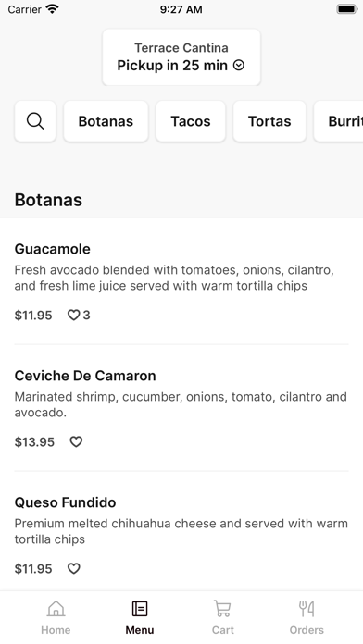Tap the Wi-Fi status icon
The width and height of the screenshot is (363, 644).
(x=53, y=9)
